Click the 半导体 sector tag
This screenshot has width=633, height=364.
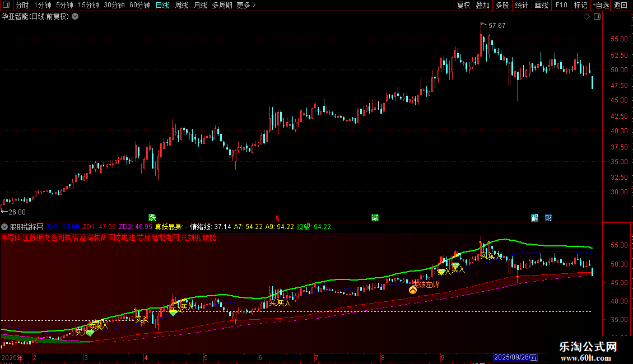point(11,237)
